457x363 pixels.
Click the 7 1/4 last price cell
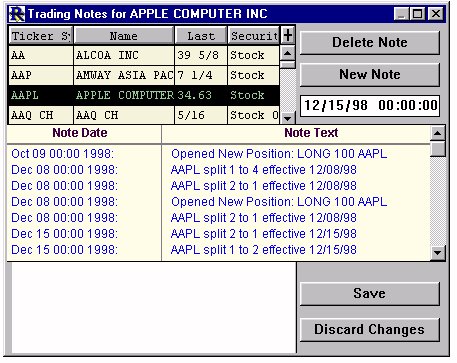(201, 75)
